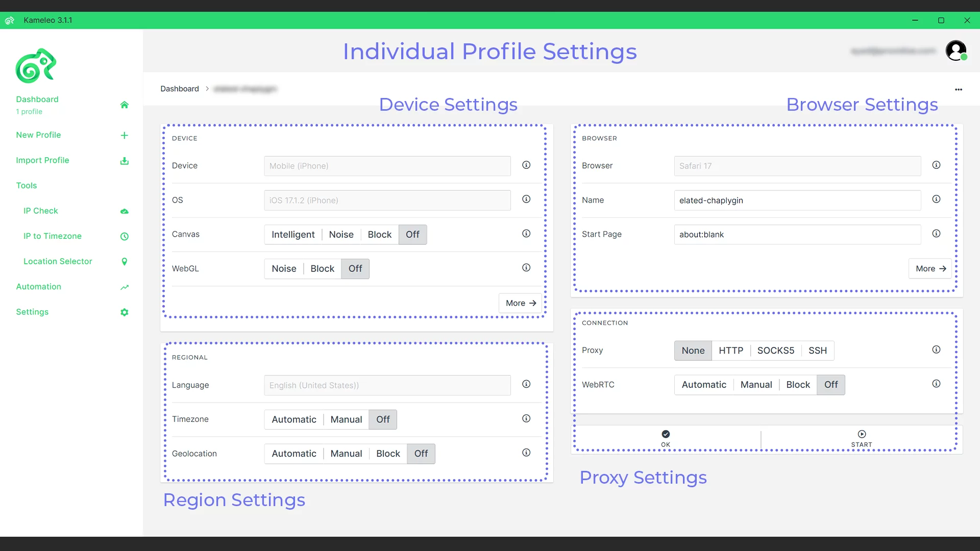The width and height of the screenshot is (980, 551).
Task: Open the profile options kebab menu
Action: [x=959, y=89]
